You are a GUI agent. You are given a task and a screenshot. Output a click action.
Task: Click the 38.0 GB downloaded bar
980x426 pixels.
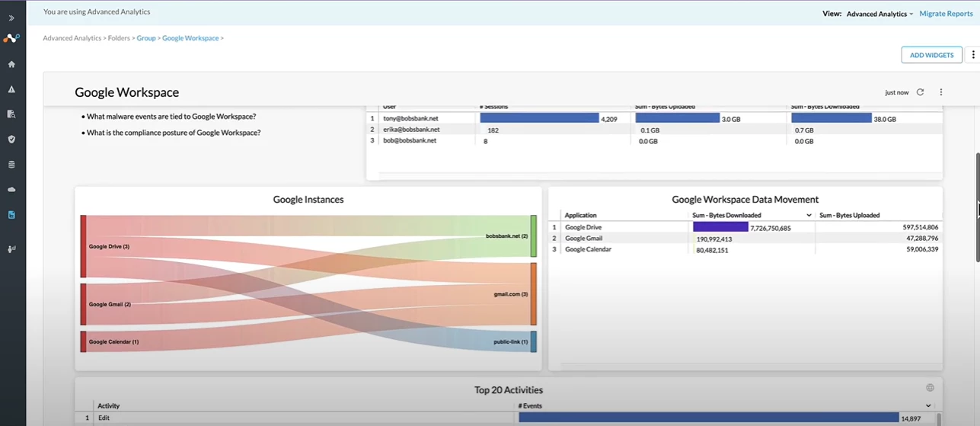point(831,118)
